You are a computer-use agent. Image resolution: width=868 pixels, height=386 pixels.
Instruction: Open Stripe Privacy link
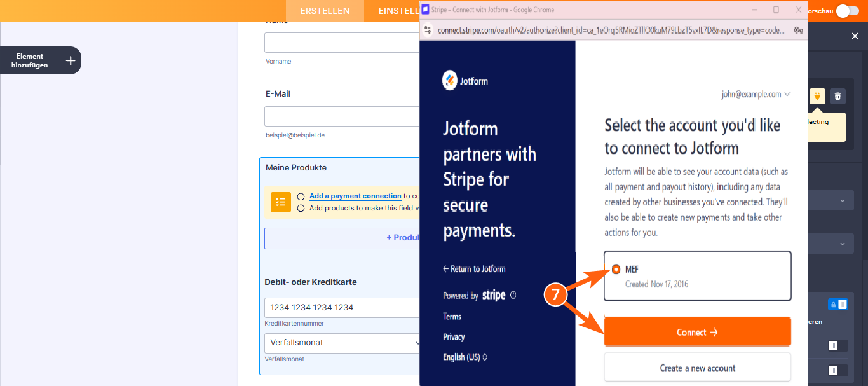click(x=454, y=336)
